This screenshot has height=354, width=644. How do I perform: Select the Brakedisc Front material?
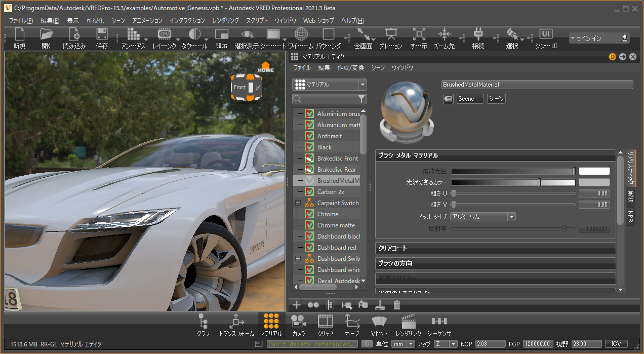pos(337,159)
